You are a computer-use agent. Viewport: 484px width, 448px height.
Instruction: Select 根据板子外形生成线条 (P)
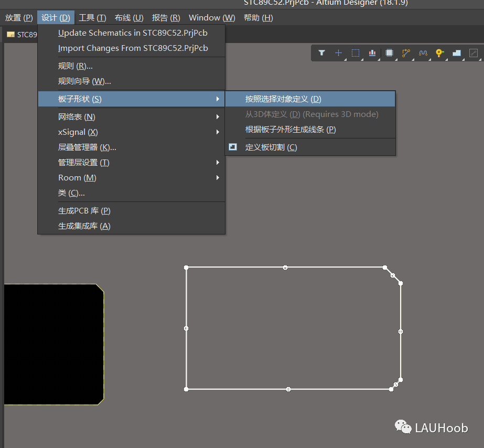[x=310, y=130]
